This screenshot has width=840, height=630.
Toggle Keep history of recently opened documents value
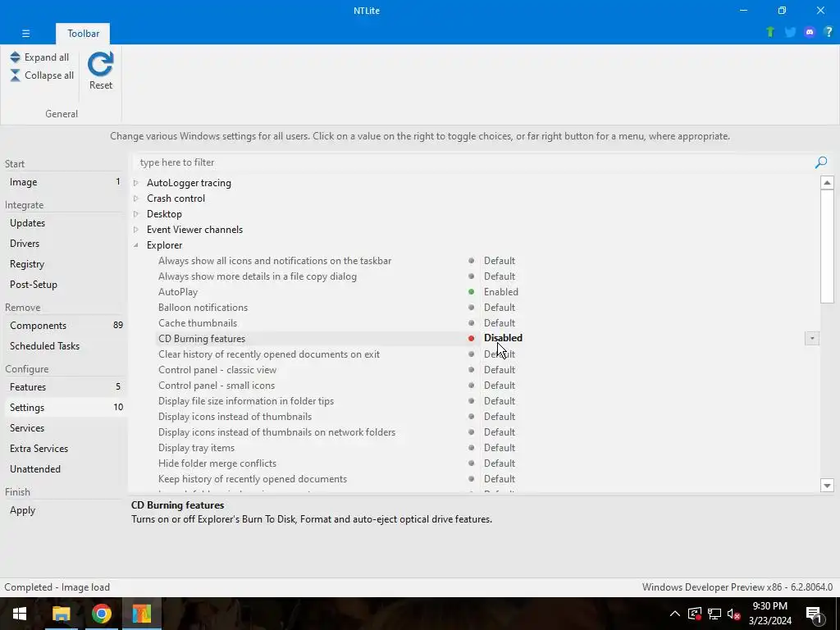click(x=500, y=479)
